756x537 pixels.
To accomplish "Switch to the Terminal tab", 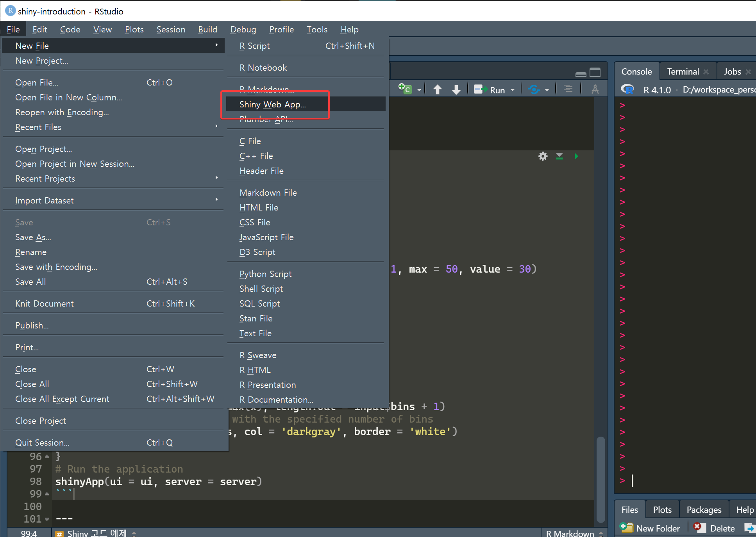I will [x=683, y=71].
